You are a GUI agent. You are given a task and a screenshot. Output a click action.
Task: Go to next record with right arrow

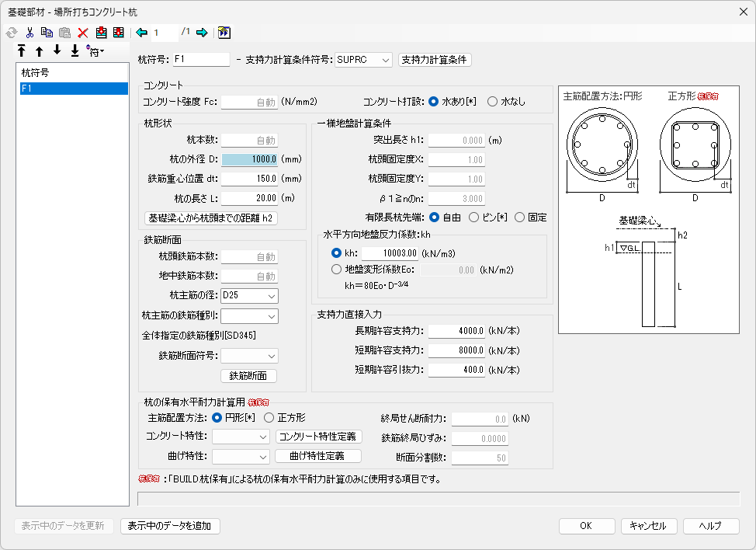click(x=202, y=33)
